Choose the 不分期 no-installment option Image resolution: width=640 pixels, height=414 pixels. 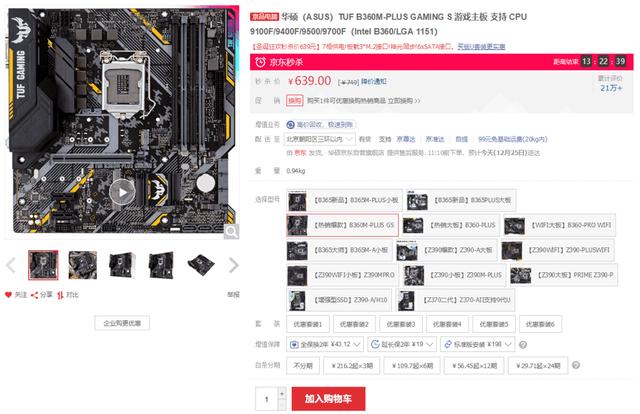(x=303, y=365)
